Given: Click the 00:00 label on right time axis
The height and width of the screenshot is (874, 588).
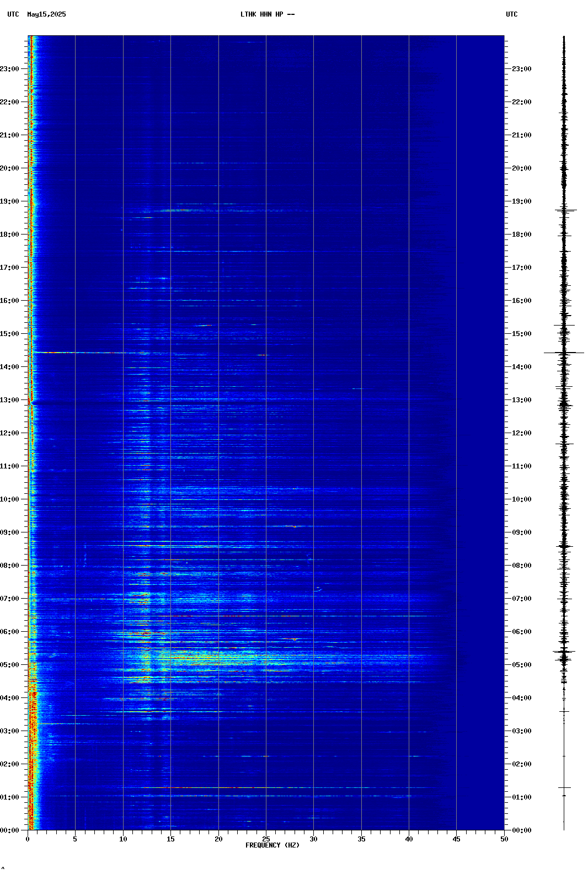Looking at the screenshot, I should point(522,830).
